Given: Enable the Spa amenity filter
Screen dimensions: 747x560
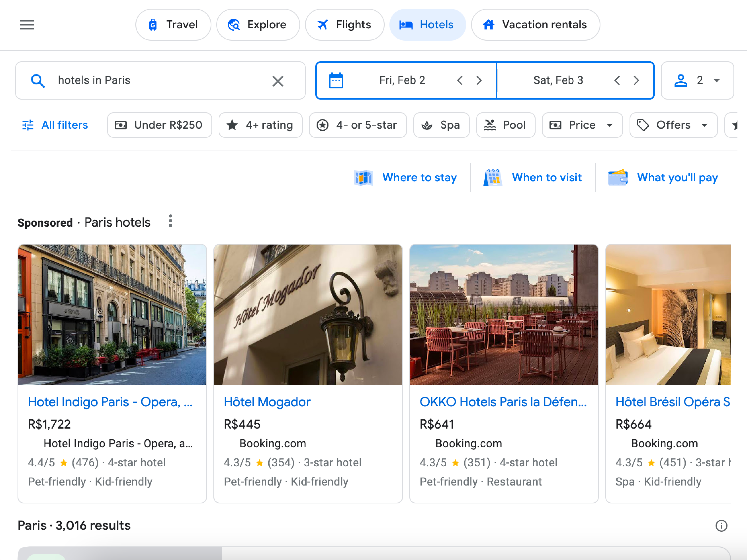Looking at the screenshot, I should click(x=441, y=125).
